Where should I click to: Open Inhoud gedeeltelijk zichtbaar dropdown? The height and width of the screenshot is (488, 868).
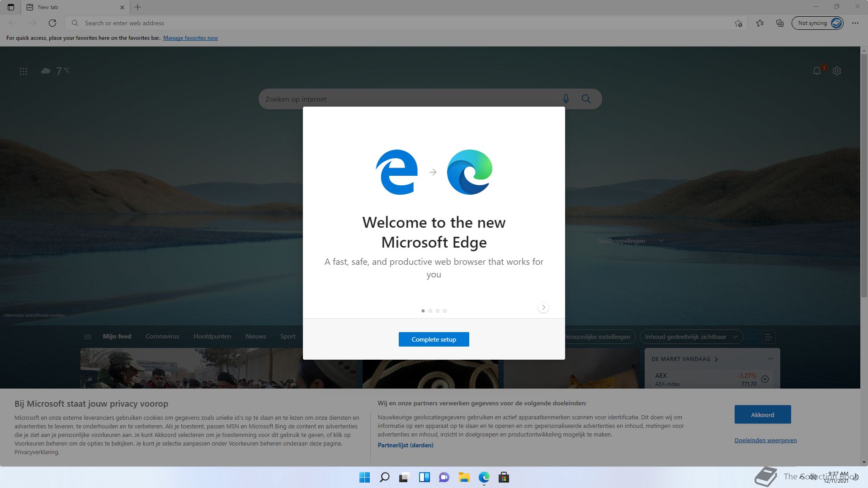pos(691,337)
